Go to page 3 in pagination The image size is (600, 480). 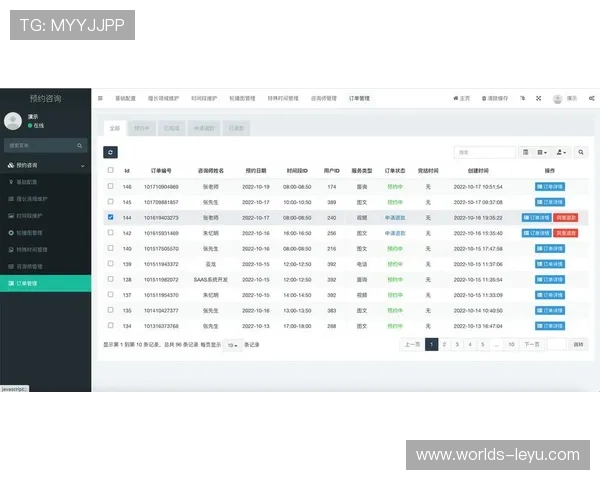pyautogui.click(x=457, y=344)
